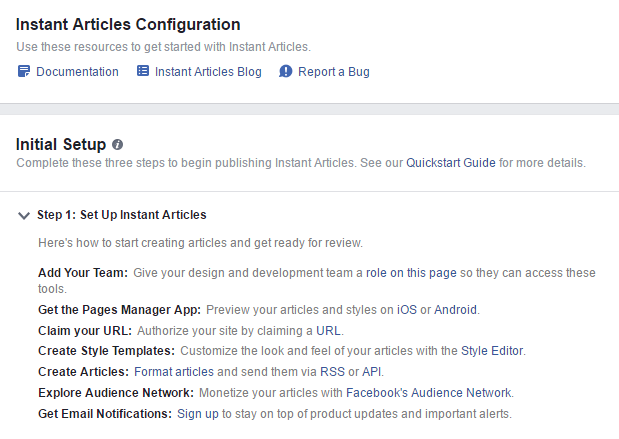The height and width of the screenshot is (439, 619).
Task: Open the Report a Bug link
Action: pos(334,72)
